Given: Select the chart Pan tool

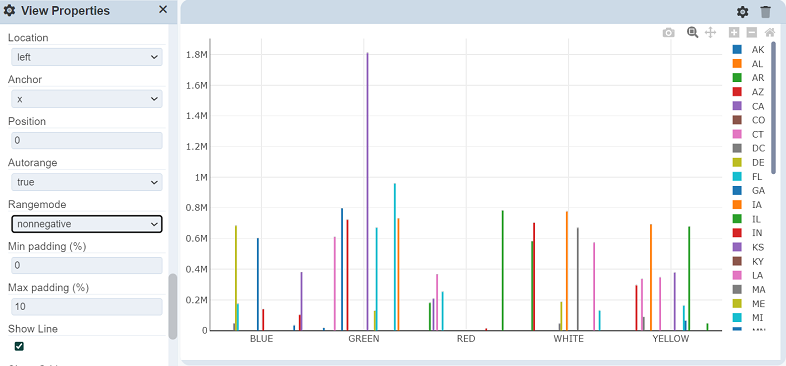Looking at the screenshot, I should click(710, 33).
